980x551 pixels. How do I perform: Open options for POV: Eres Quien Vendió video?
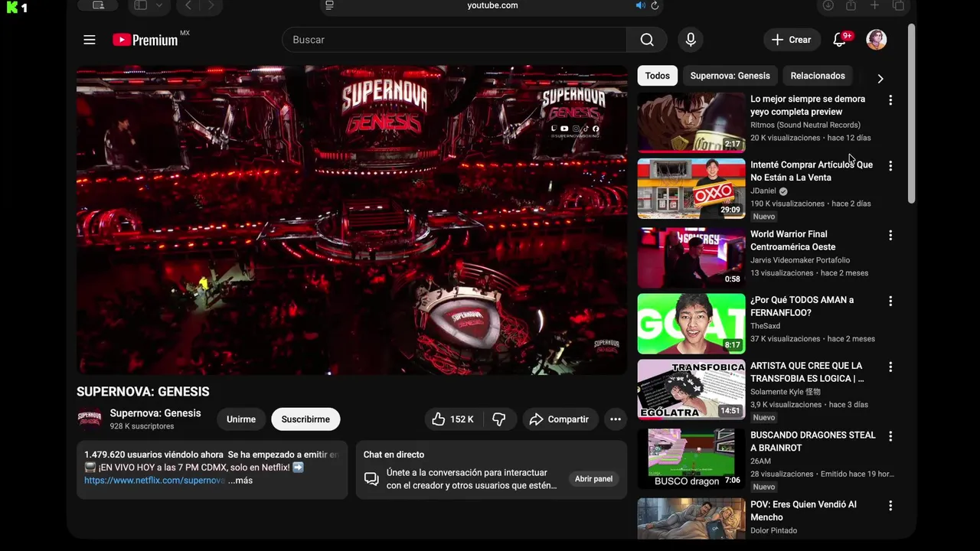tap(890, 506)
